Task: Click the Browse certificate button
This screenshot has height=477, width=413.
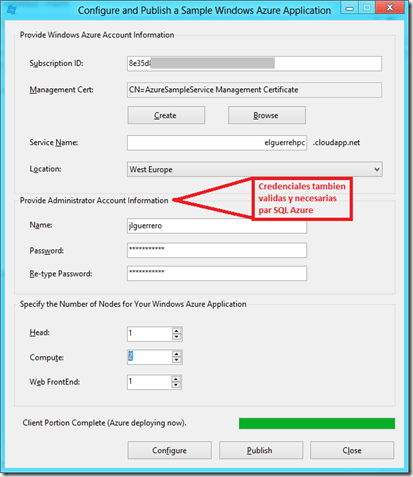Action: pos(267,115)
